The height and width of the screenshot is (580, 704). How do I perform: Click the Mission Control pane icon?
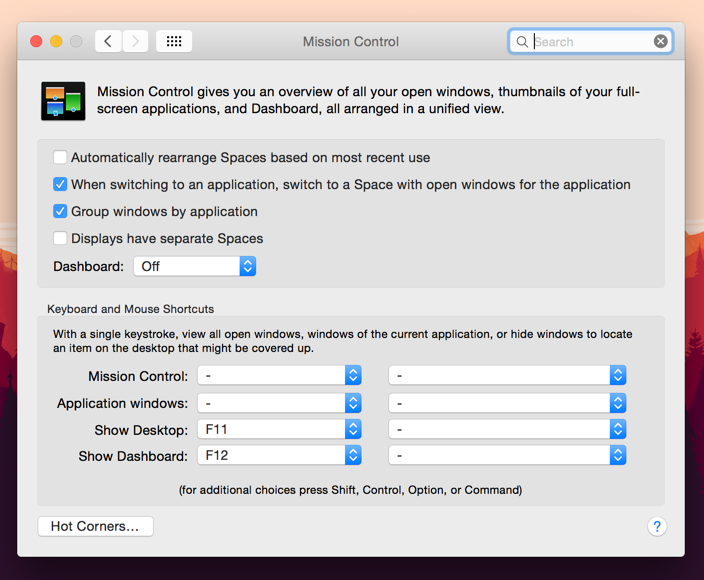click(63, 101)
